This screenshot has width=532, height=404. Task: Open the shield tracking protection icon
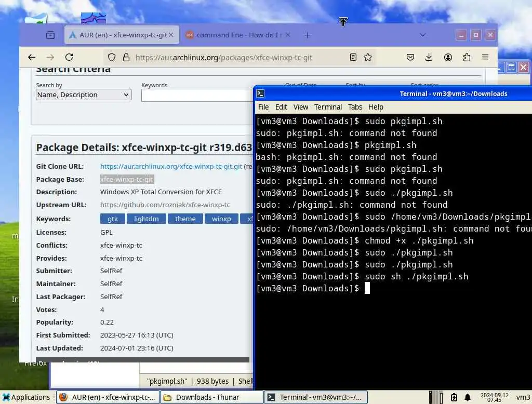112,57
